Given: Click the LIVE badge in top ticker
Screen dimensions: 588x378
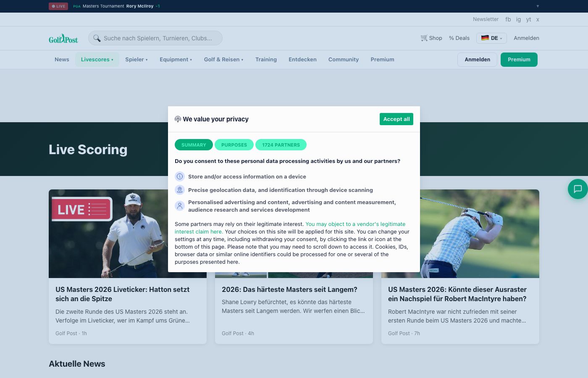Looking at the screenshot, I should click(58, 6).
